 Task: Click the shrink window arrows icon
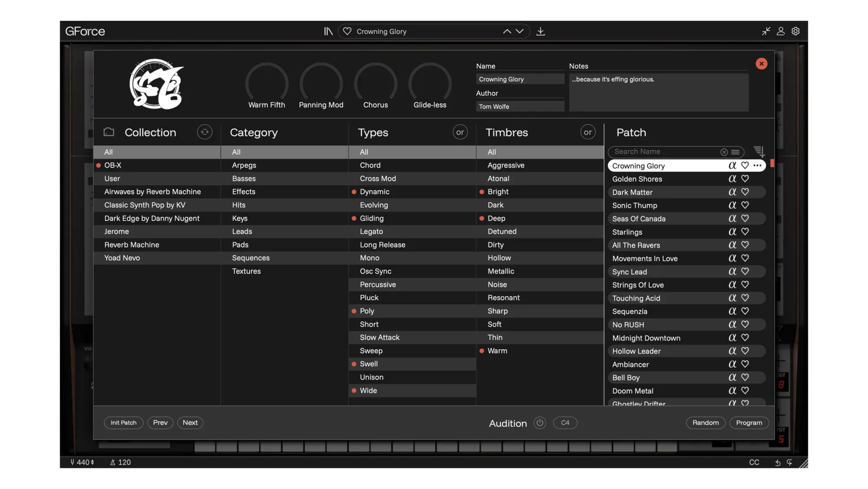(766, 31)
